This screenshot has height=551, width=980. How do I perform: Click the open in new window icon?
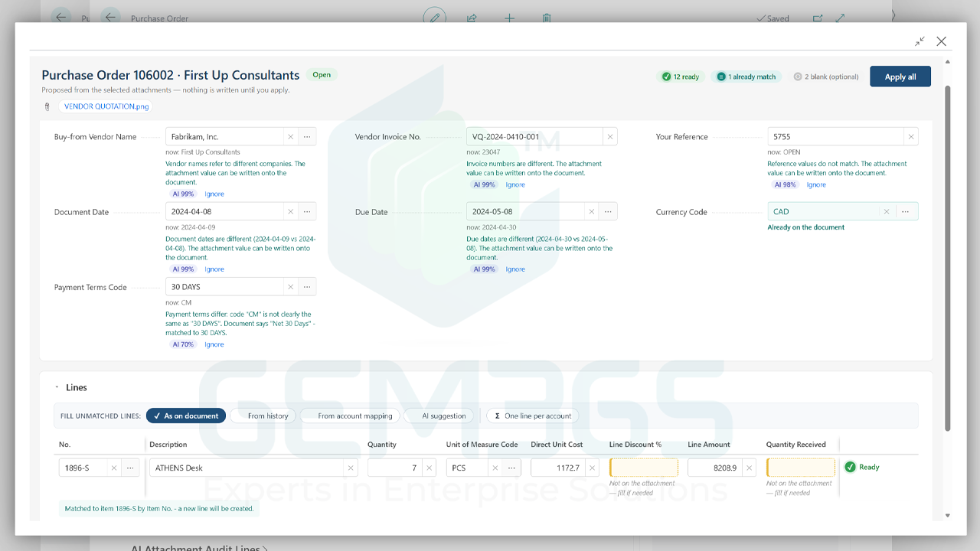click(x=818, y=18)
